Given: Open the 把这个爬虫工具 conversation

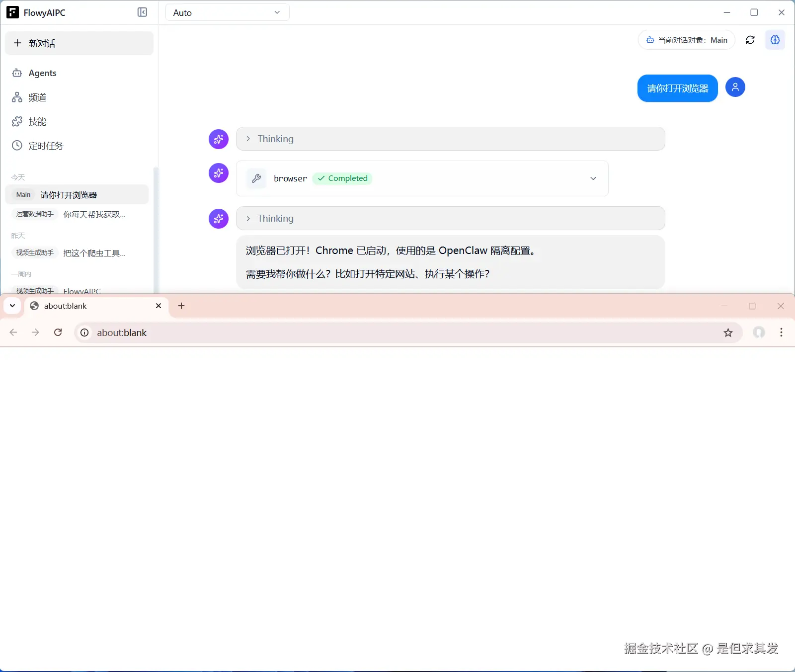Looking at the screenshot, I should pos(77,253).
